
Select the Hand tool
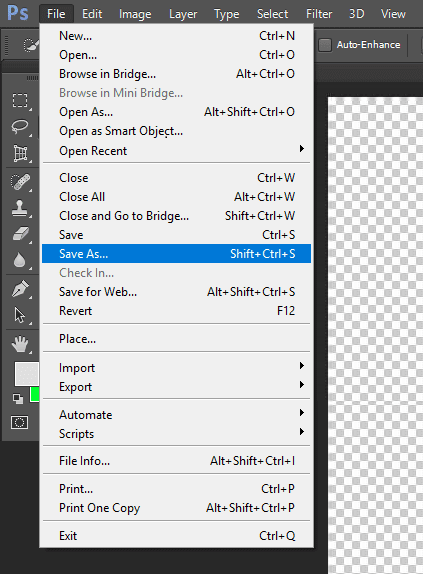(x=20, y=344)
